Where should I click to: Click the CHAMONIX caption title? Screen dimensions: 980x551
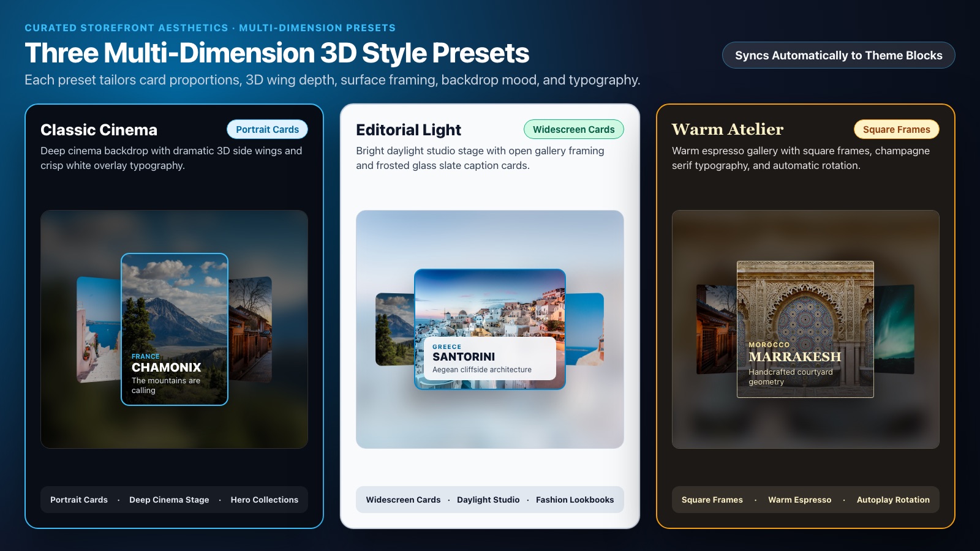(167, 367)
